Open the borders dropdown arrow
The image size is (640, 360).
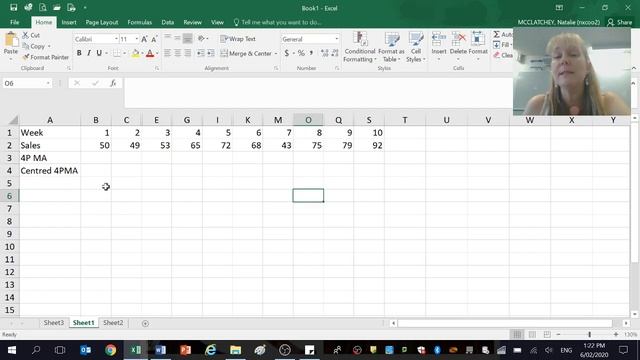[124, 53]
